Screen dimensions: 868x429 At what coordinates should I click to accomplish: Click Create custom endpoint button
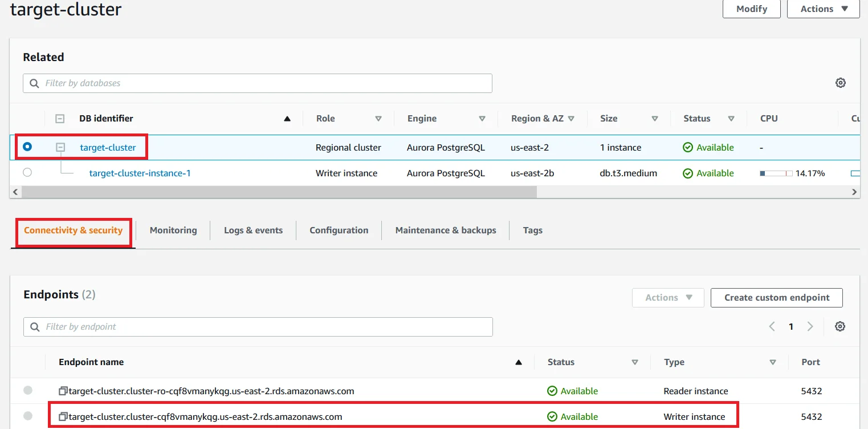click(777, 297)
